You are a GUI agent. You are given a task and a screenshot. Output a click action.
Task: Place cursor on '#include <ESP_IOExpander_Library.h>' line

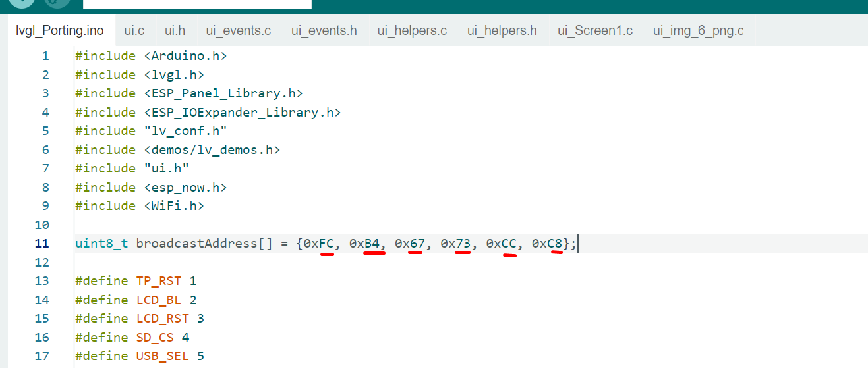click(x=208, y=113)
